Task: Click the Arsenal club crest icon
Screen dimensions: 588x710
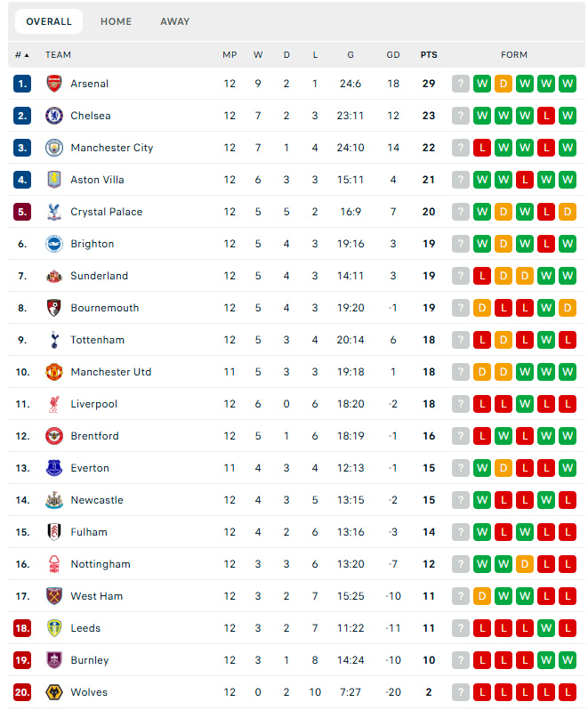Action: [x=54, y=84]
